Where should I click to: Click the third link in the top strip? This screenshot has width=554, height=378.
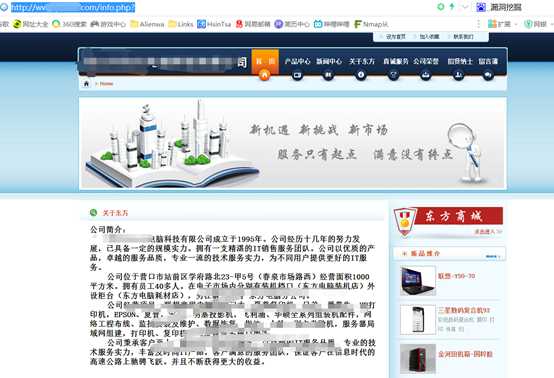pos(463,37)
